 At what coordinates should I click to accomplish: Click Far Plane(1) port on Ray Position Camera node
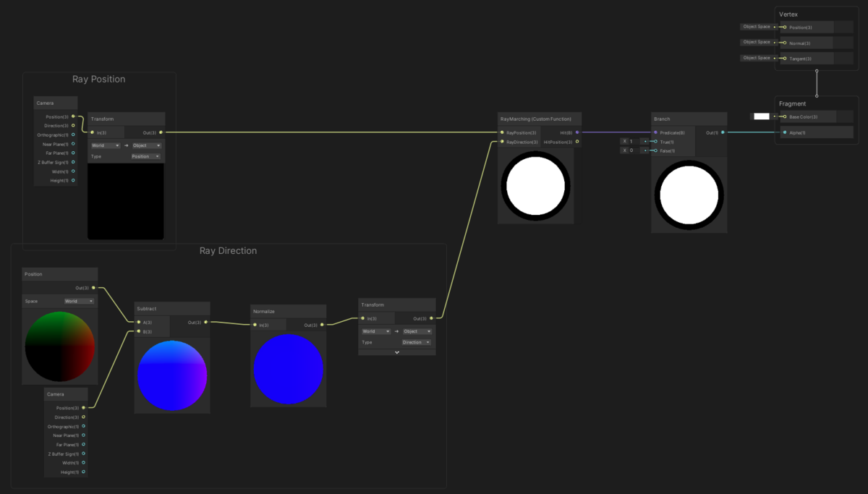[x=73, y=153]
